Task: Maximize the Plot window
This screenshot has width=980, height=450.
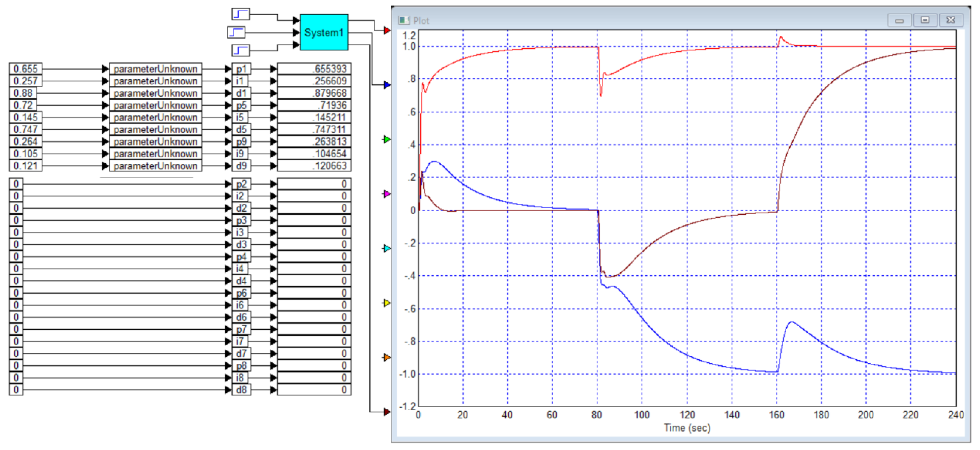Action: (x=925, y=20)
